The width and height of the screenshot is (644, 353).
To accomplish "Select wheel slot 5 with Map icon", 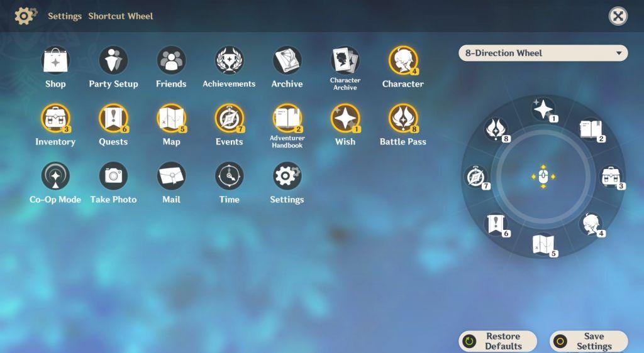I will (543, 244).
